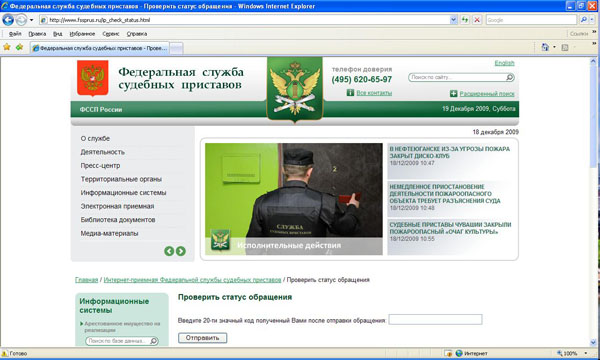Click the Исполнительные действия photo banner

coord(293,199)
